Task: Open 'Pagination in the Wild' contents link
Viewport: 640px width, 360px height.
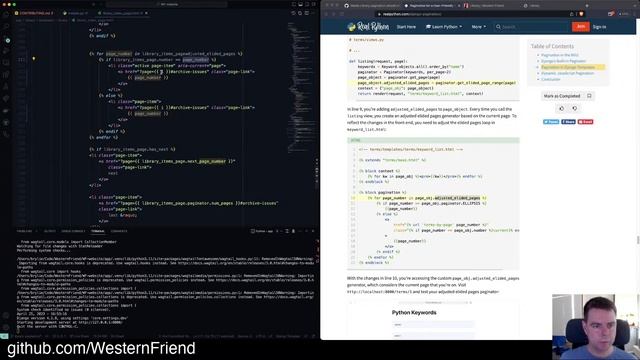Action: coord(560,55)
